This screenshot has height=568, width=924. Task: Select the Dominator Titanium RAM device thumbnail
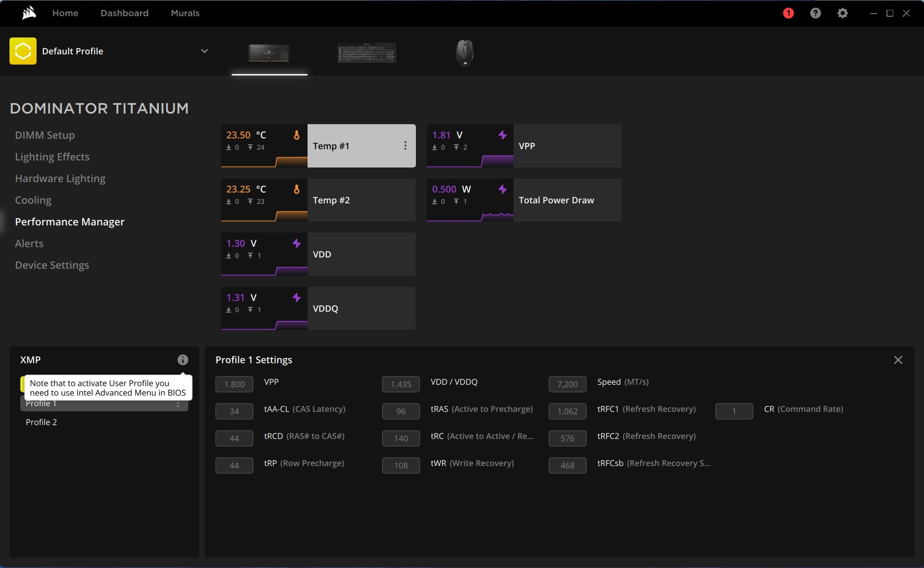pyautogui.click(x=269, y=53)
